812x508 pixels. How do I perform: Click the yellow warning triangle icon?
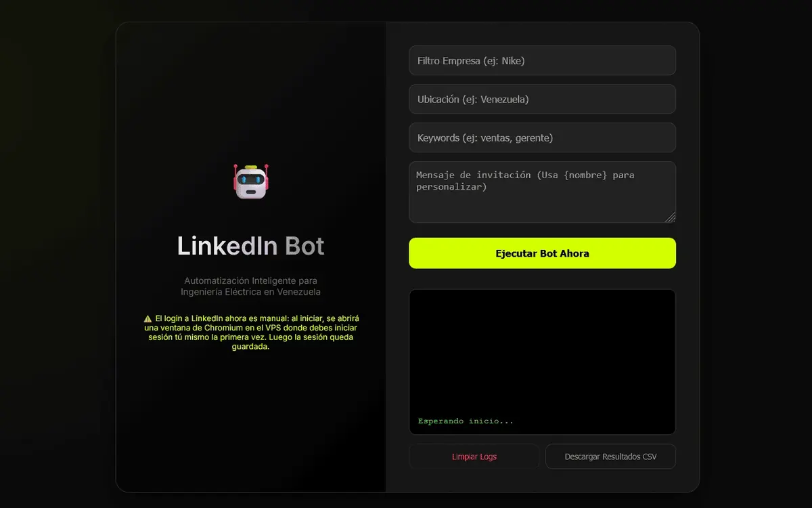click(x=148, y=318)
